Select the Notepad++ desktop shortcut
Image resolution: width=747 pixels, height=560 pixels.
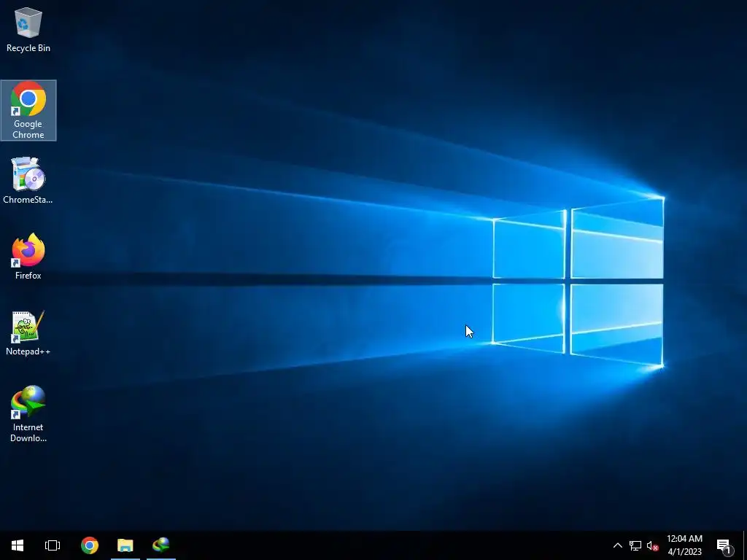point(28,332)
